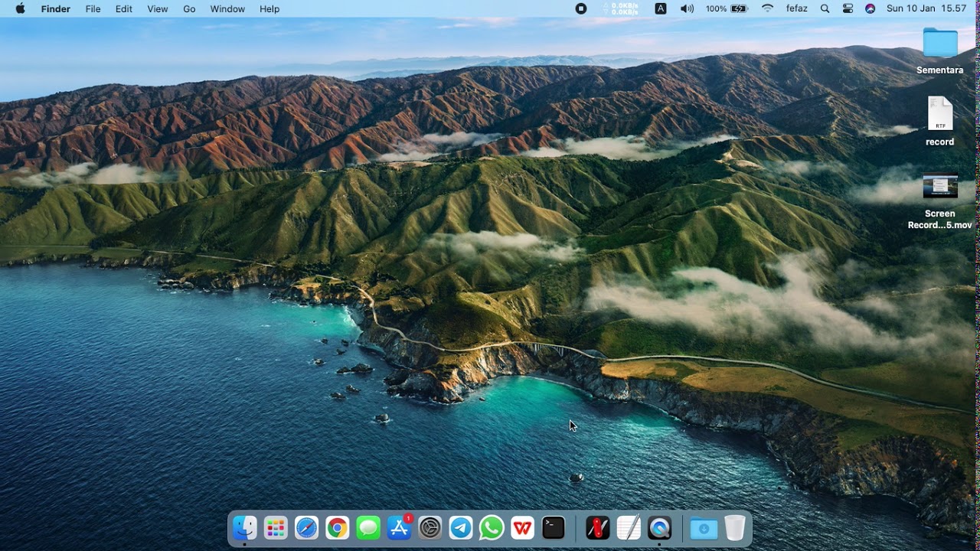Open the red Swiss-knife app in Dock
Image resolution: width=980 pixels, height=551 pixels.
point(597,528)
